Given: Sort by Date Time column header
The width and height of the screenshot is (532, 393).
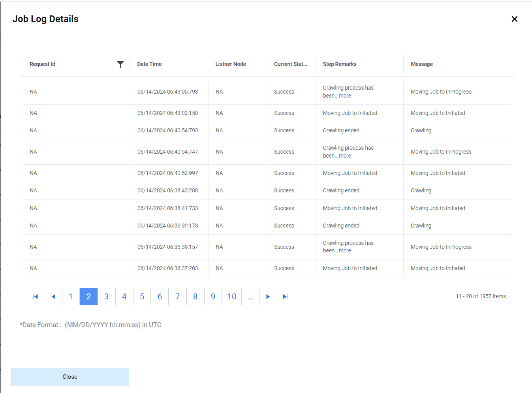Looking at the screenshot, I should pyautogui.click(x=149, y=64).
